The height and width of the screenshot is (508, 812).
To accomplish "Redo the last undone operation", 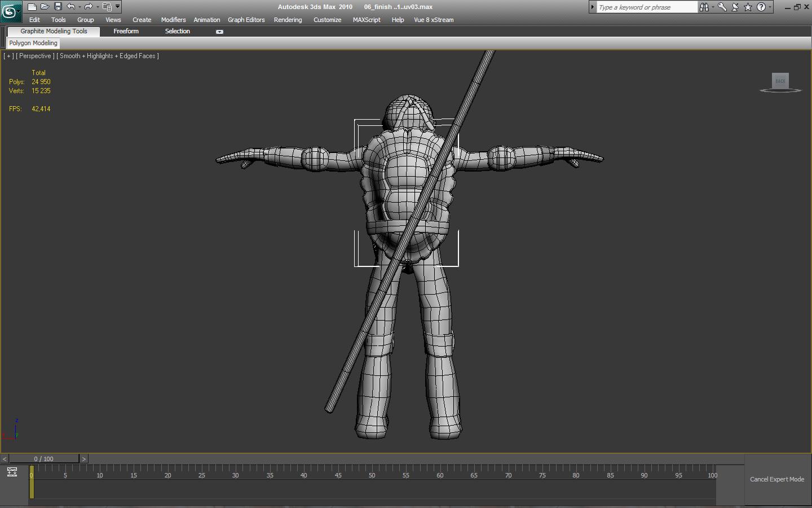I will point(89,7).
